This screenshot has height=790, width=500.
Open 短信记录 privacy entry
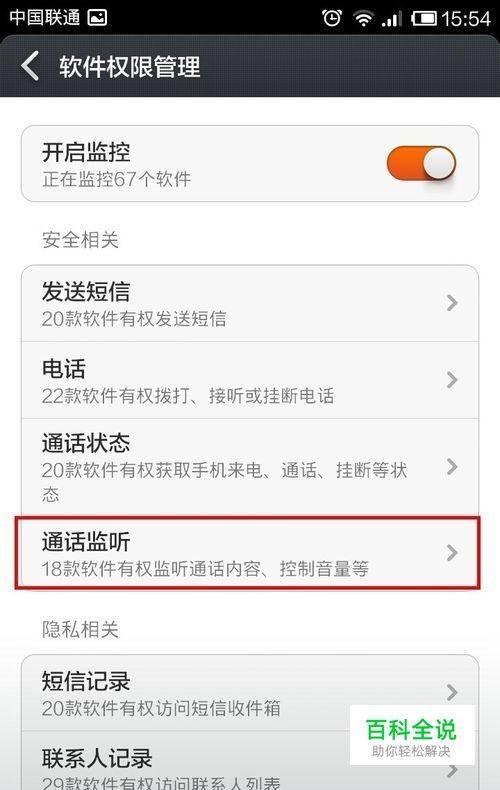tap(250, 693)
